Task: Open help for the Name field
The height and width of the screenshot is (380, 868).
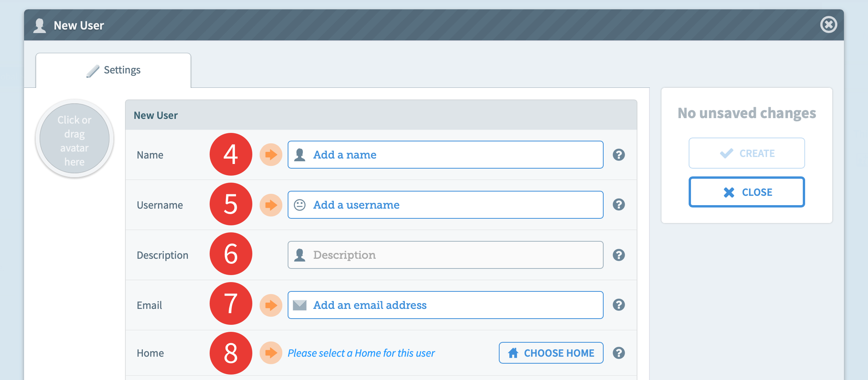Action: coord(619,155)
